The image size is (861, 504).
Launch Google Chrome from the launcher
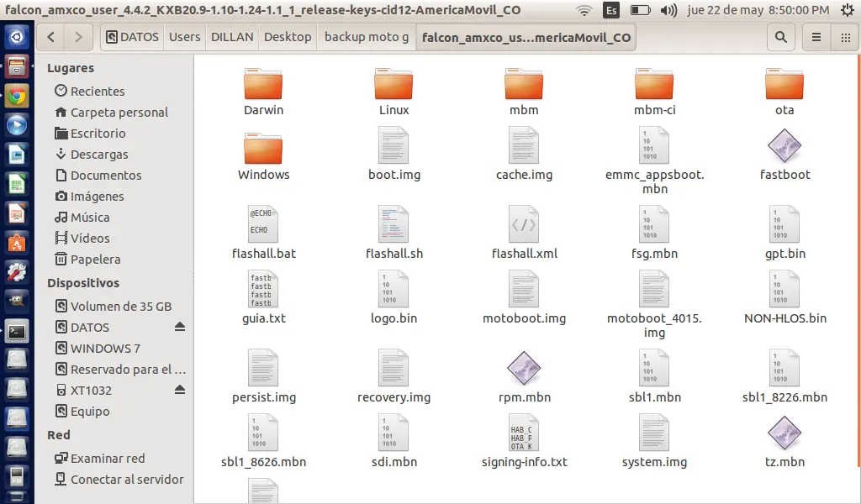click(x=17, y=97)
